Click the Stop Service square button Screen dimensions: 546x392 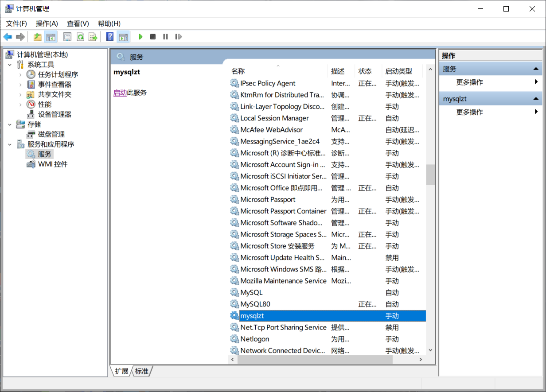tap(153, 37)
